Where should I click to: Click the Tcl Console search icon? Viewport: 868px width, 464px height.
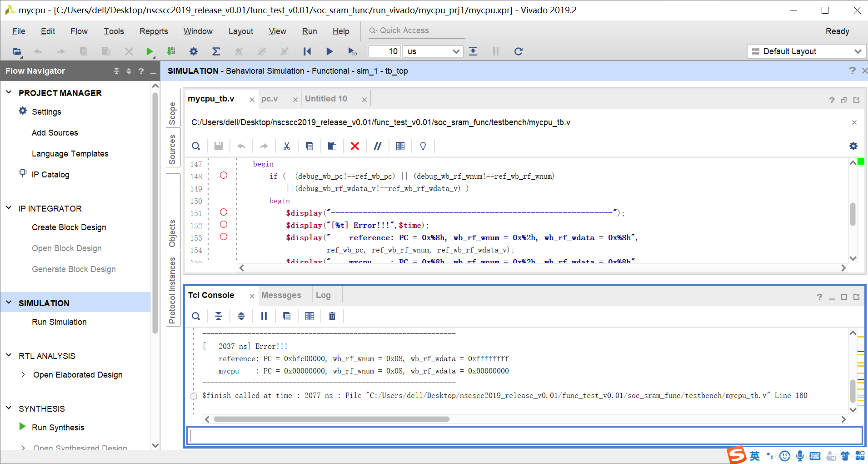point(196,316)
